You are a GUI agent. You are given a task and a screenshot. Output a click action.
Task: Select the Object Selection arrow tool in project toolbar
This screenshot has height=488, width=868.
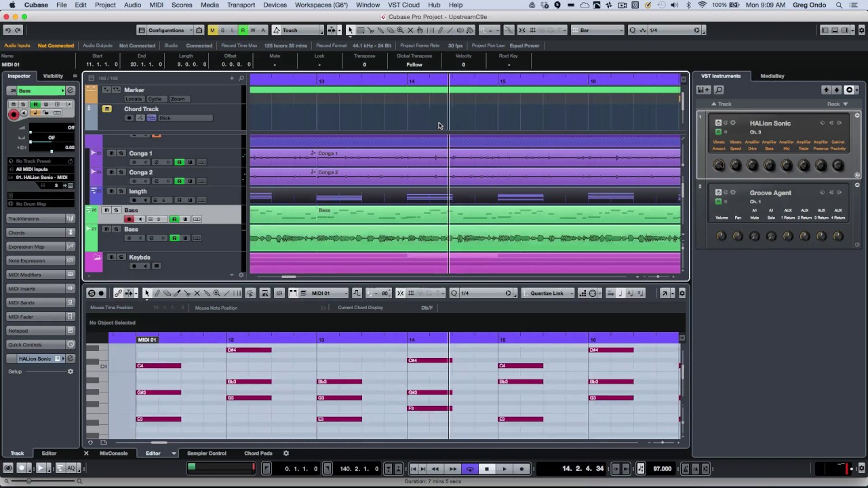click(351, 30)
